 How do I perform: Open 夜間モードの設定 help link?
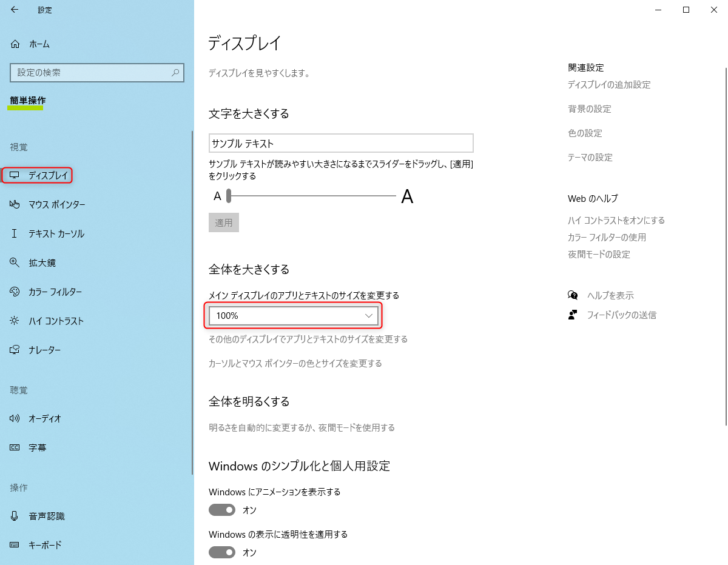[599, 255]
